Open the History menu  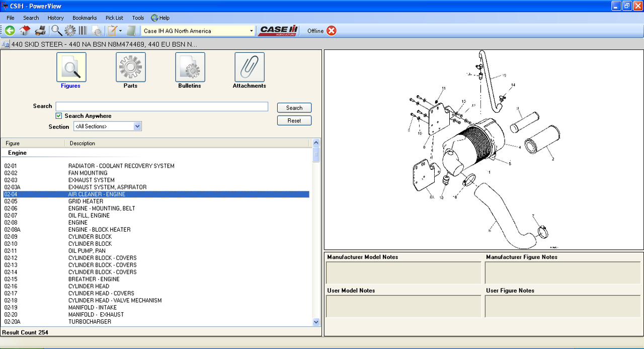(56, 18)
